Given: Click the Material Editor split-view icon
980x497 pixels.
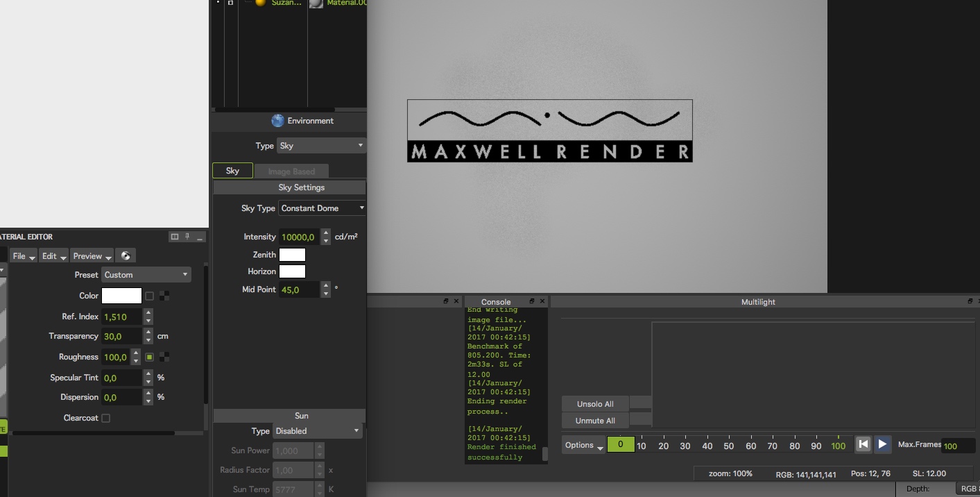Looking at the screenshot, I should pyautogui.click(x=175, y=237).
